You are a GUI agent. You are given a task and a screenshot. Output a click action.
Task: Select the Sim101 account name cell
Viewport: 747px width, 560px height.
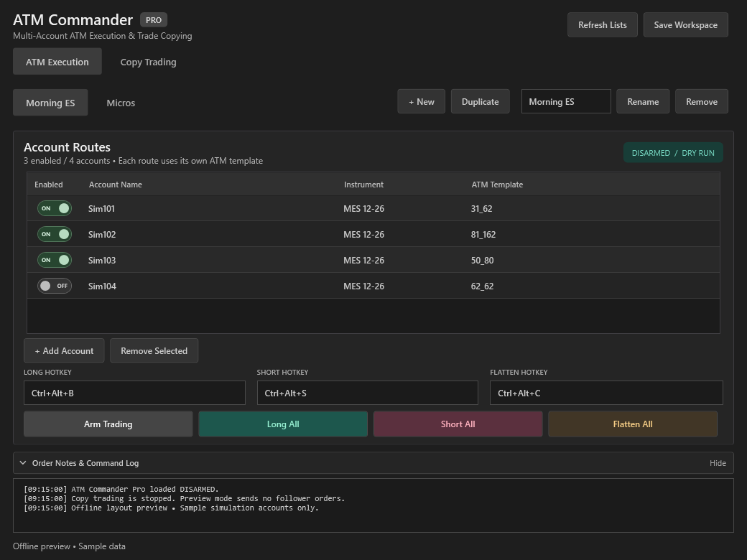click(101, 209)
